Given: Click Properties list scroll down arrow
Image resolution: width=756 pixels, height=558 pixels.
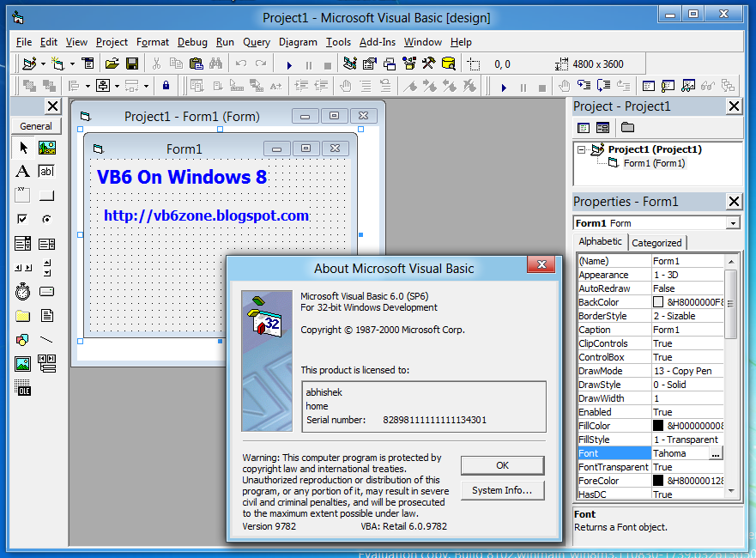Looking at the screenshot, I should click(731, 491).
